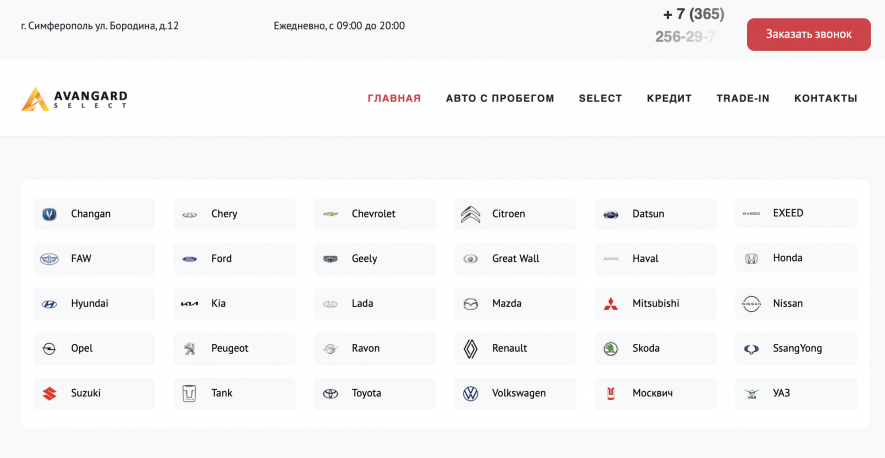Click the Mazda logo icon
Image resolution: width=885 pixels, height=458 pixels.
(470, 304)
